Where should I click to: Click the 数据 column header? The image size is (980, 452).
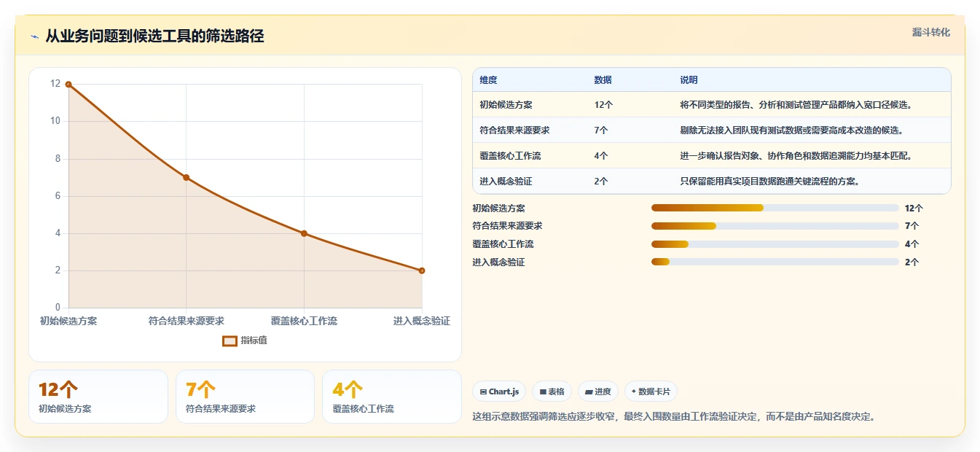coord(603,80)
